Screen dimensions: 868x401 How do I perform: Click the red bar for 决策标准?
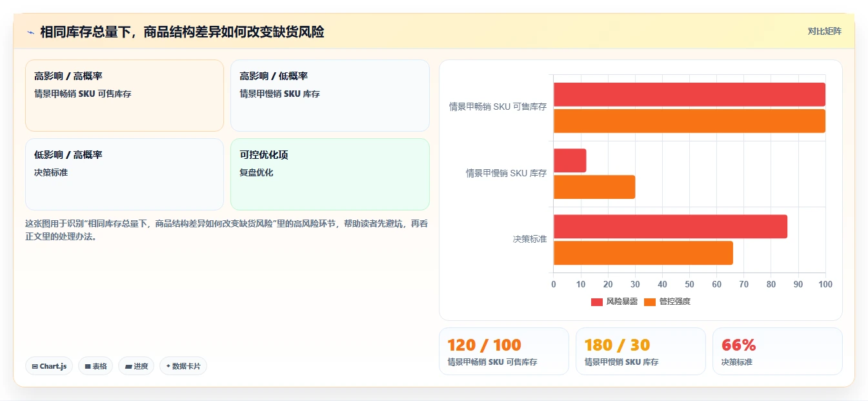tap(671, 227)
